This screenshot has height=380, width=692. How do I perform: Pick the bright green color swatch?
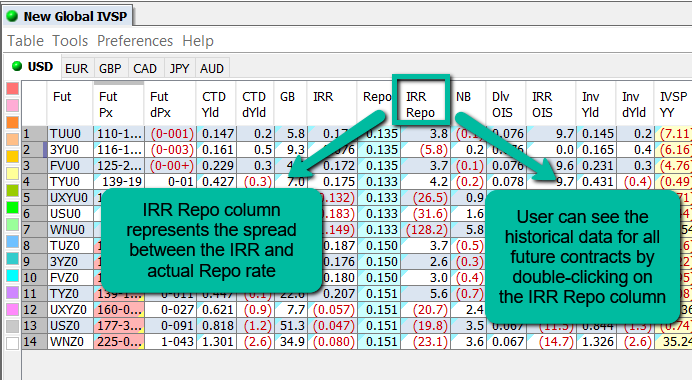tap(12, 207)
